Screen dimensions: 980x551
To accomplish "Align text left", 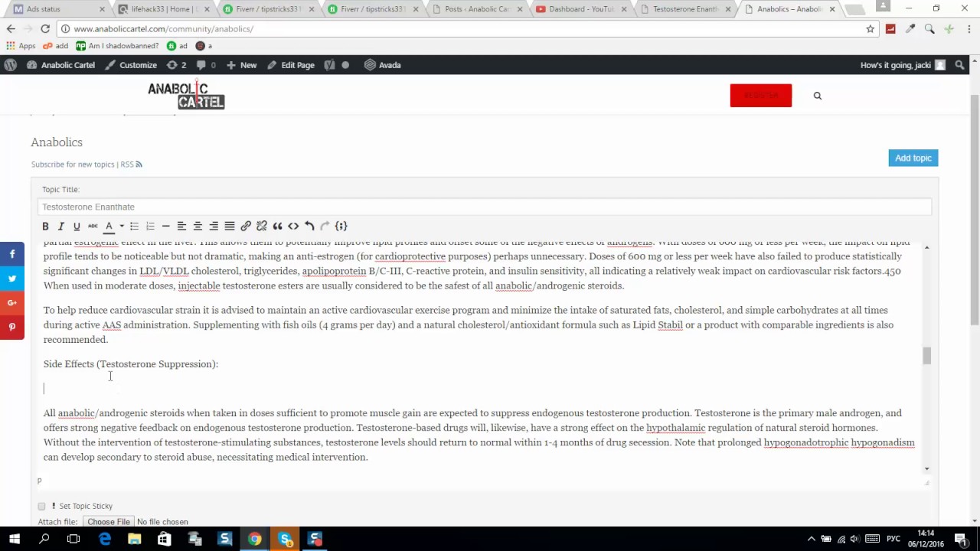I will [x=181, y=226].
